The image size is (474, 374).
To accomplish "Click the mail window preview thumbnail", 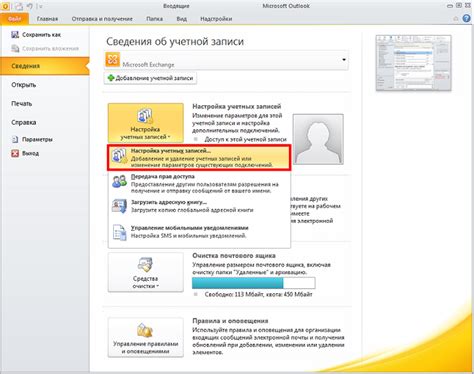I will 413,63.
